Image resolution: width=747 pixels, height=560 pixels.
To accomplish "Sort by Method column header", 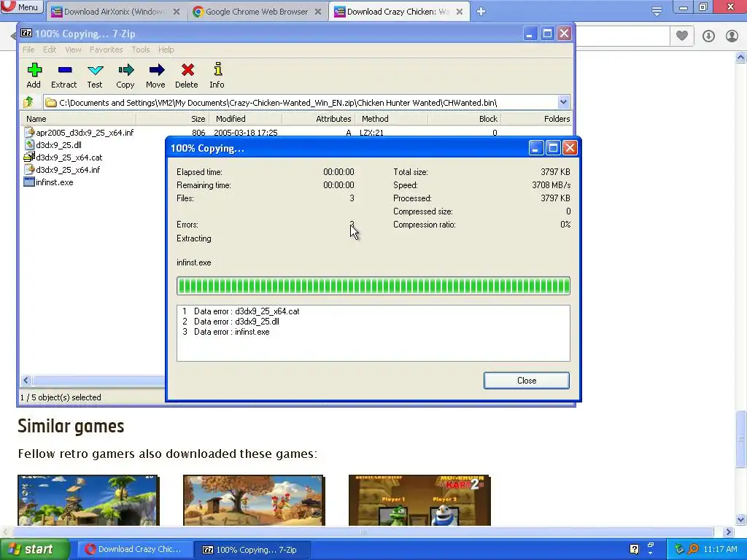I will coord(391,119).
